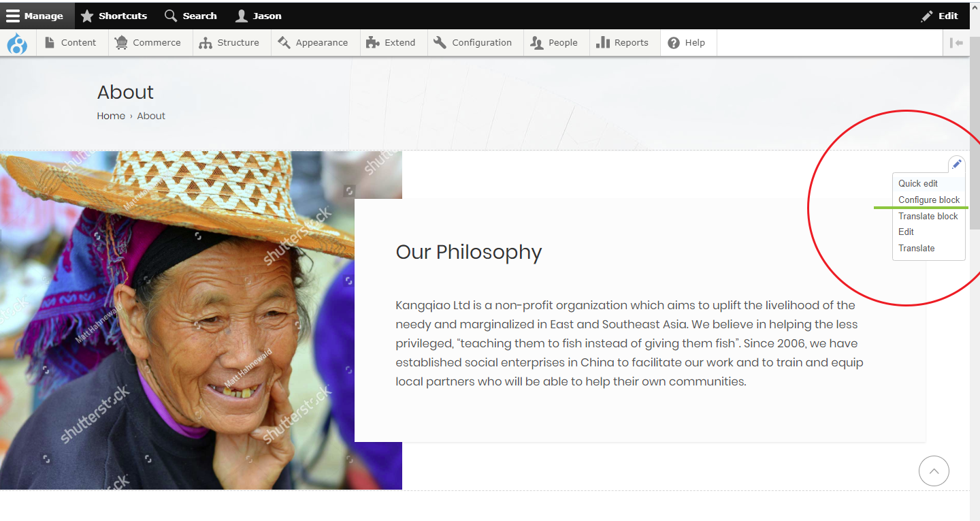
Task: Toggle the Manage toolbar tray
Action: (35, 16)
